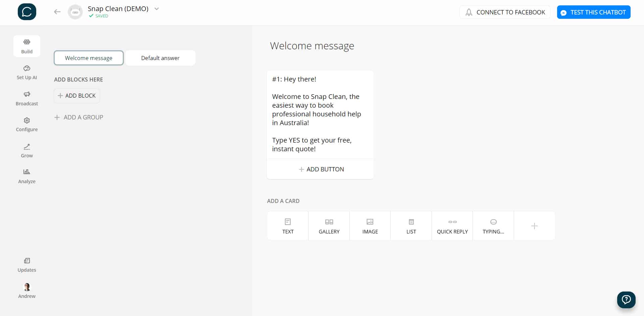Click the ADD BLOCKS HERE group label

[x=78, y=80]
